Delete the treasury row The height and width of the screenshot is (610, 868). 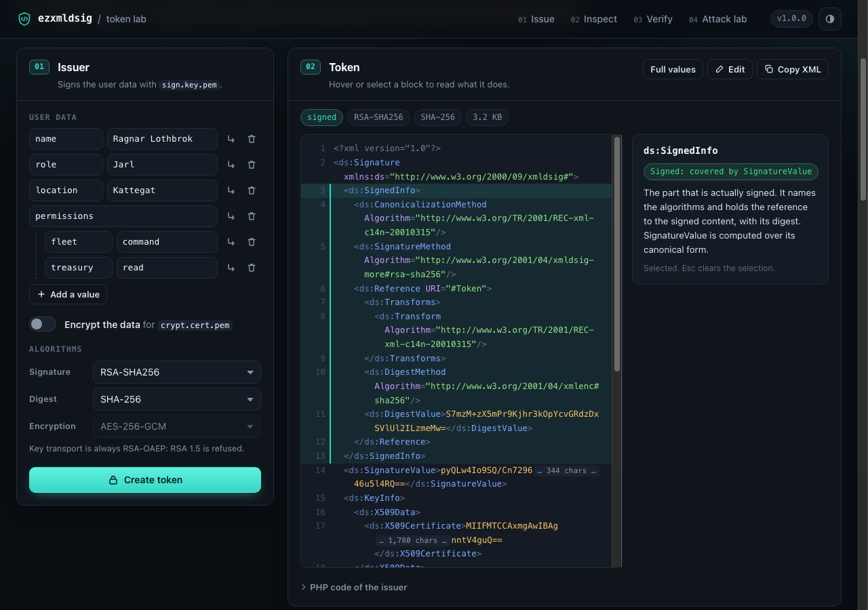click(x=252, y=268)
